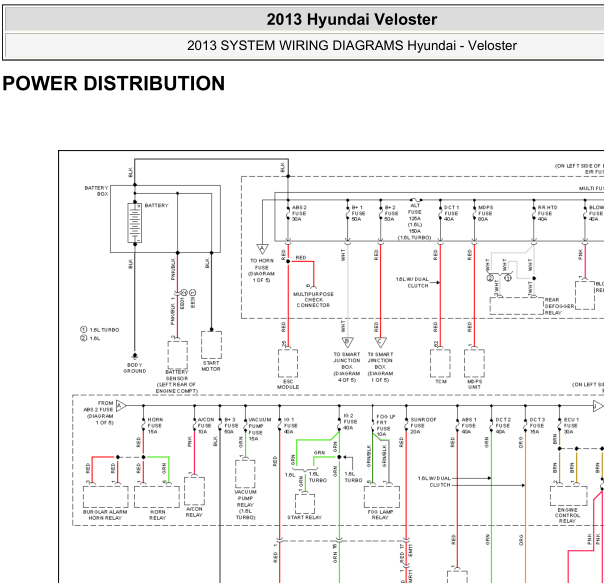The width and height of the screenshot is (604, 583).
Task: Select the 'B+ 3 FUSE 50A' label
Action: coord(231,425)
